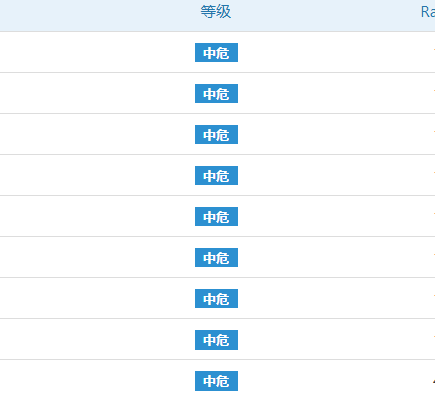Select the orange rank mark in fifth row
Screen dimensions: 435x399
point(434,214)
